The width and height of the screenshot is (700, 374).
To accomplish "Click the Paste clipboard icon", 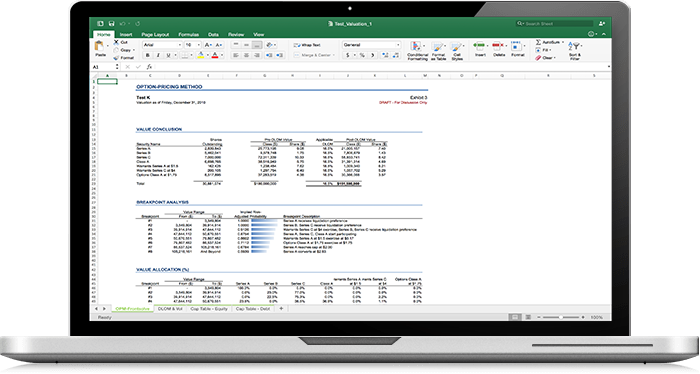I will [x=100, y=46].
